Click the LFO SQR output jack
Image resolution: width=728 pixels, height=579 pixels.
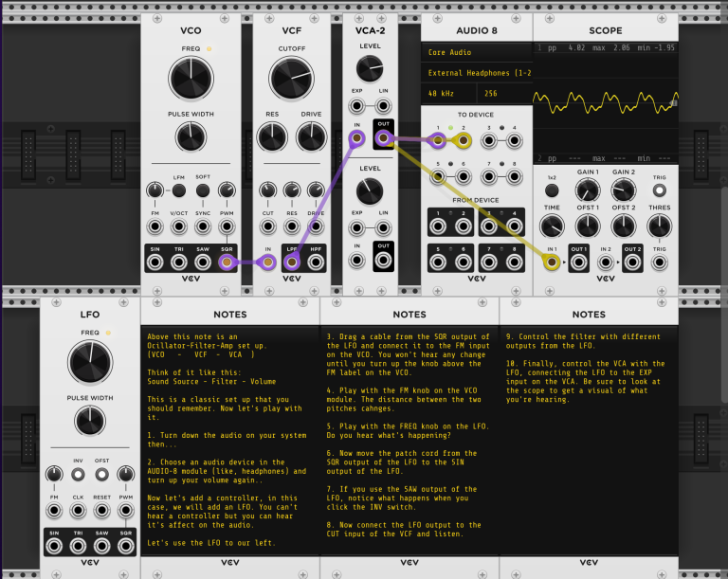tap(126, 546)
